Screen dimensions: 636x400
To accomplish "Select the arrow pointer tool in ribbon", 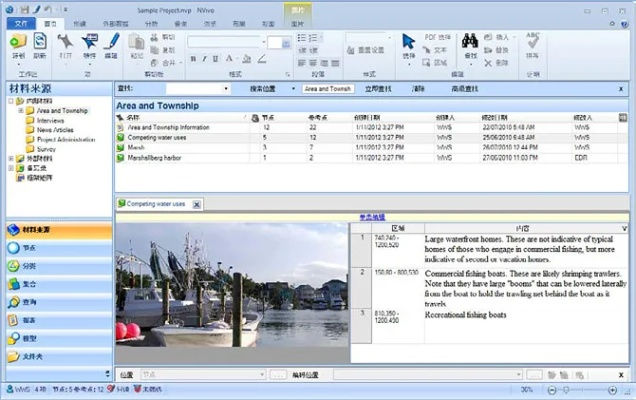I will [408, 42].
